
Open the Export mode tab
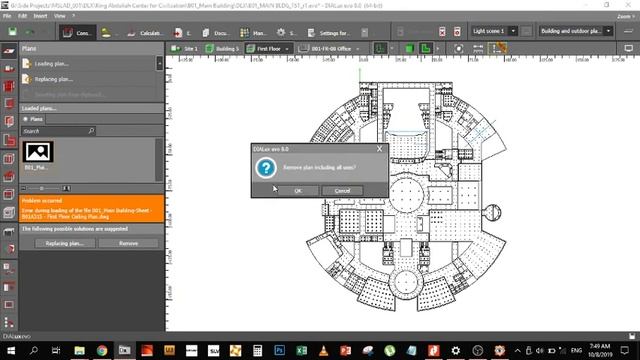tap(182, 33)
